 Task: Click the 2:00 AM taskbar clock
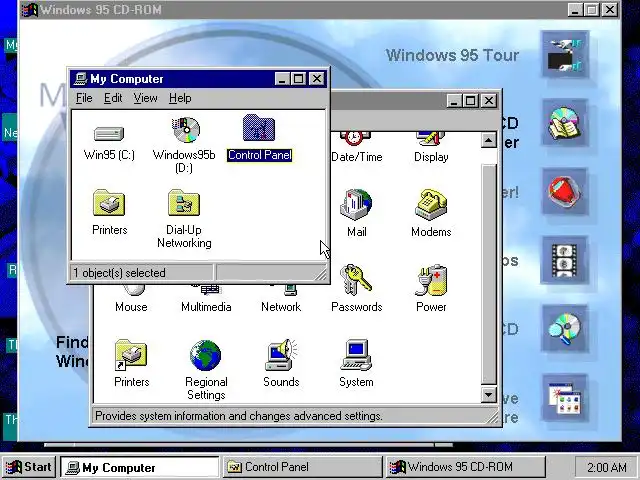pyautogui.click(x=606, y=467)
